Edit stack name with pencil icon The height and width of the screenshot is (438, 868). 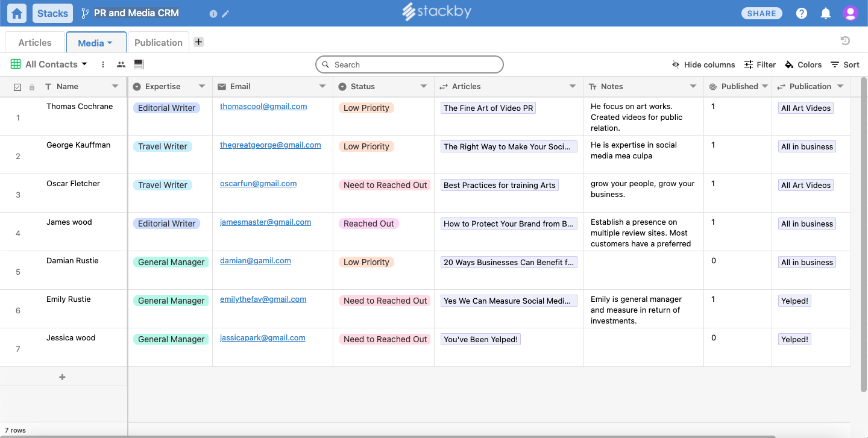225,14
